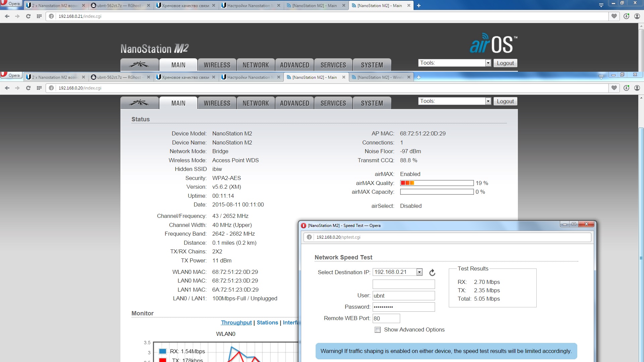
Task: Click the user account icon in the top browser window
Action: click(x=637, y=16)
